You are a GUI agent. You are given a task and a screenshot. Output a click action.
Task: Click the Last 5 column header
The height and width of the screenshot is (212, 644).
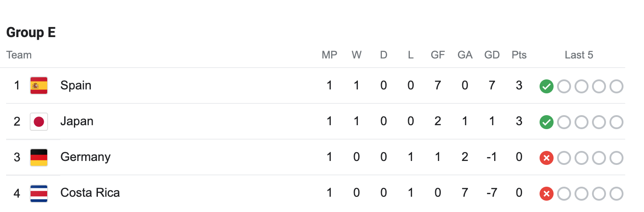point(579,55)
